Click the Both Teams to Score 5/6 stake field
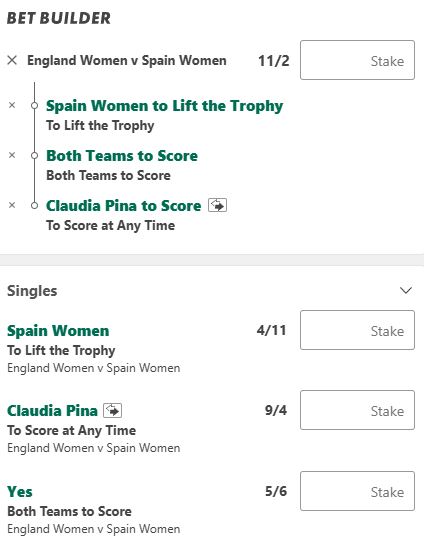Viewport: 424px width, 547px height. click(357, 491)
